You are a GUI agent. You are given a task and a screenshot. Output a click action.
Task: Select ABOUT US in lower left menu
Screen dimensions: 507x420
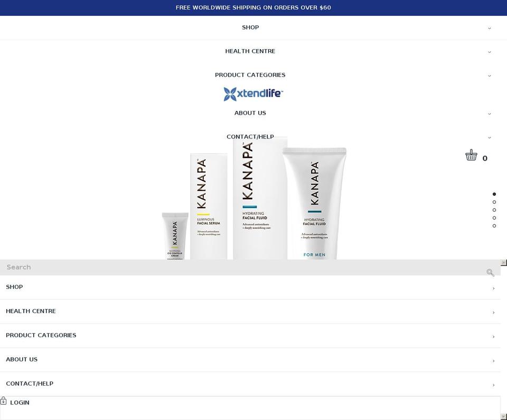pyautogui.click(x=22, y=359)
